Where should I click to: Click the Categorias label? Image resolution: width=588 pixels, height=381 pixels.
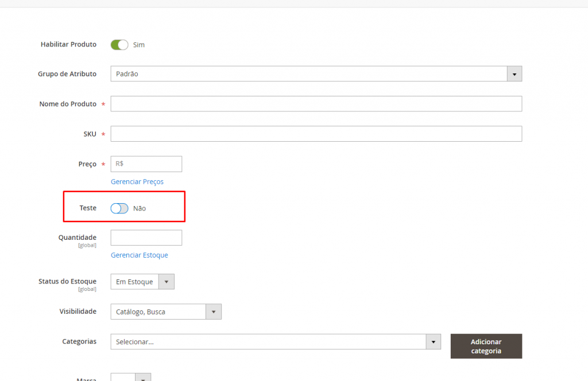(x=79, y=341)
